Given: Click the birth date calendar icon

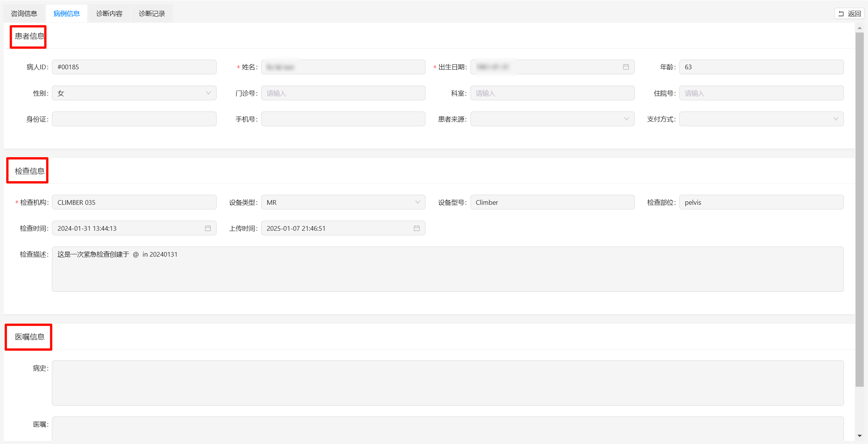Looking at the screenshot, I should point(625,67).
